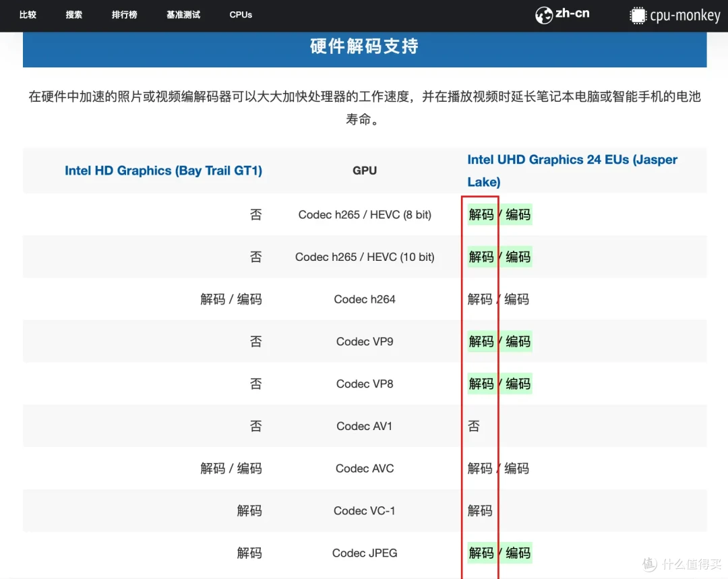Click Jasper Lake 编码 in h264 row
Viewport: 728px width, 579px height.
click(517, 299)
